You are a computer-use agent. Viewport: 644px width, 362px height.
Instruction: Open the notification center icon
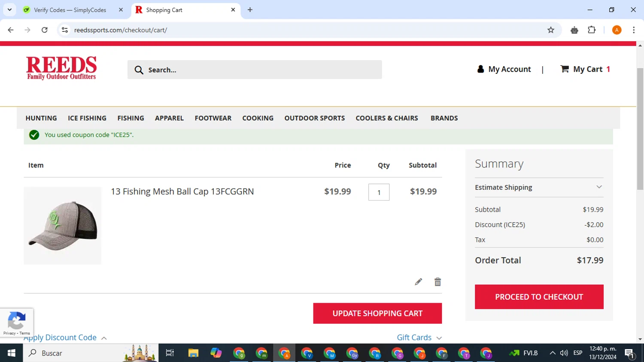(x=630, y=353)
